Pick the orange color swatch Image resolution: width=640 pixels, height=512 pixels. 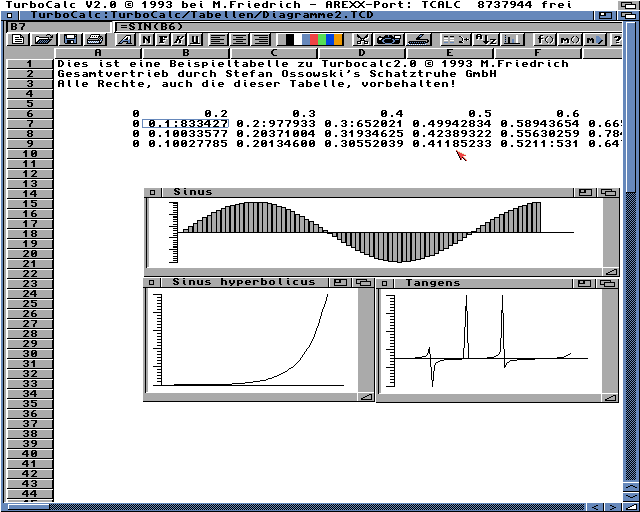click(338, 40)
